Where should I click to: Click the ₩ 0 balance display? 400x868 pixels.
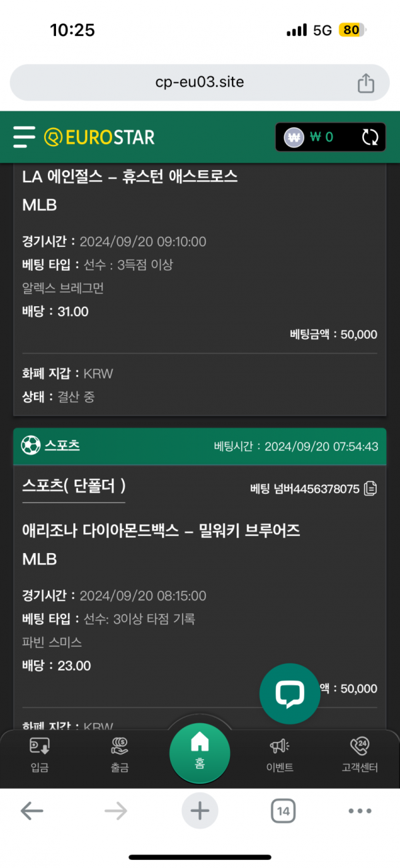pos(321,137)
